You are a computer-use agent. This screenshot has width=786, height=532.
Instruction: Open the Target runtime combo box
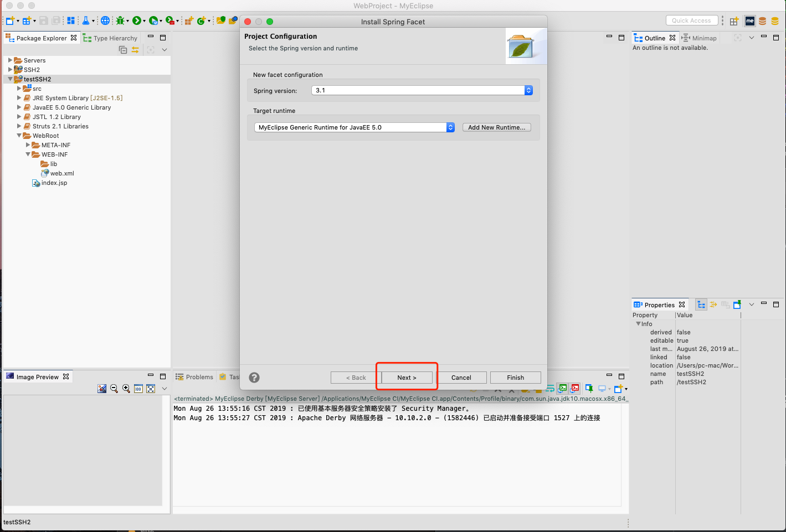coord(355,127)
